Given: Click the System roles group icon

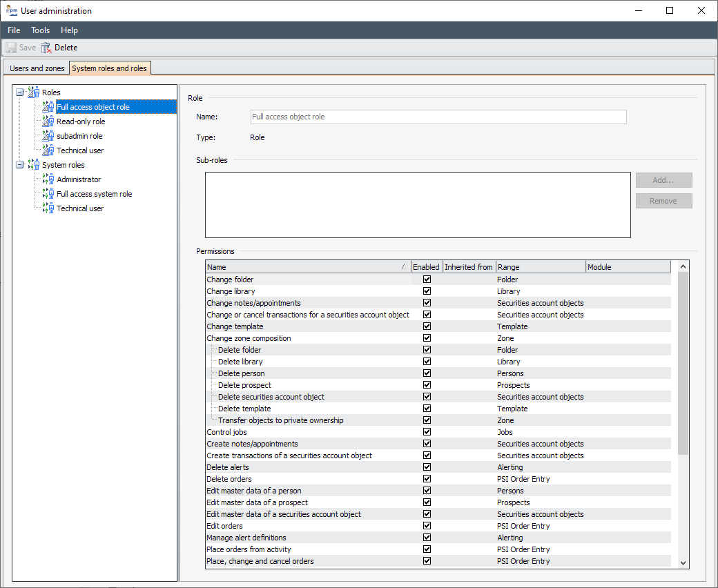Looking at the screenshot, I should 34,165.
